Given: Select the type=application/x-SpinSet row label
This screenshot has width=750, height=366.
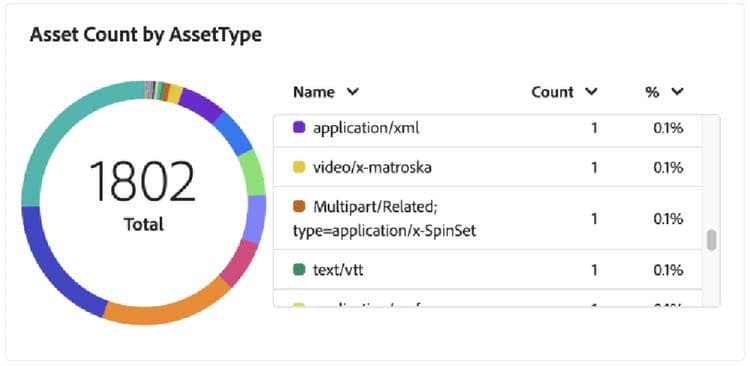Looking at the screenshot, I should click(x=384, y=231).
